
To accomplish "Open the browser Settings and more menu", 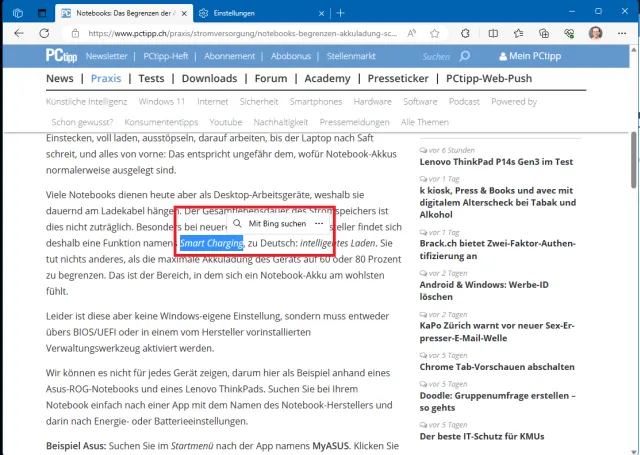I will [622, 33].
